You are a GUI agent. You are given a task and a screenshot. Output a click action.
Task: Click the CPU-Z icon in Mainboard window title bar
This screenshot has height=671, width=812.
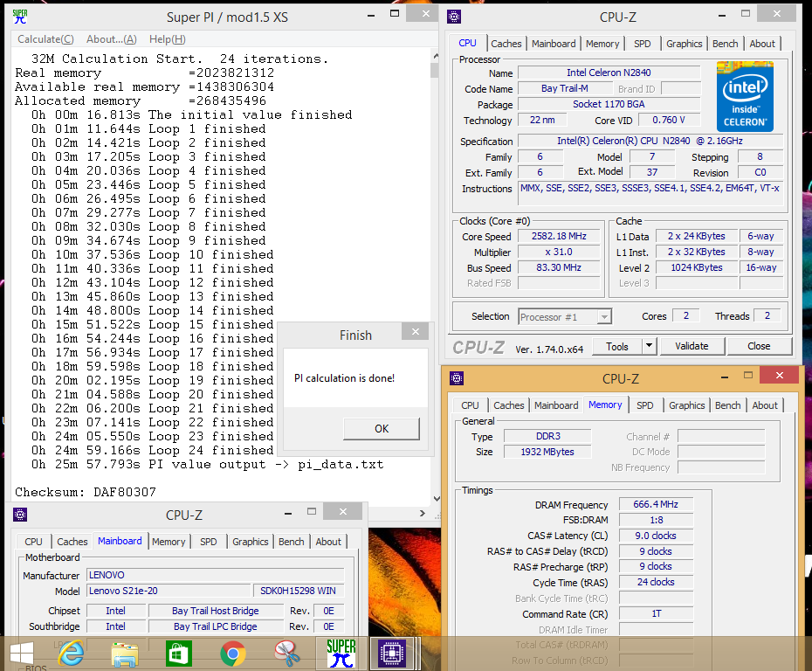20,515
